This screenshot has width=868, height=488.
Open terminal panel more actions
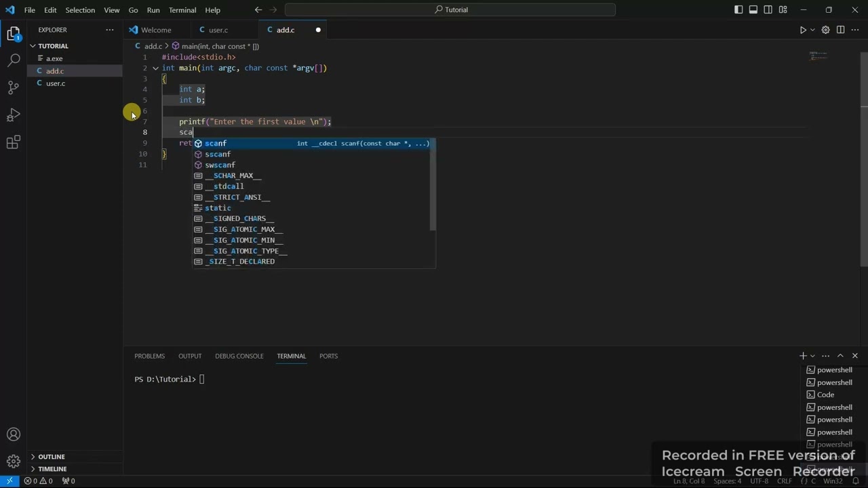[825, 356]
